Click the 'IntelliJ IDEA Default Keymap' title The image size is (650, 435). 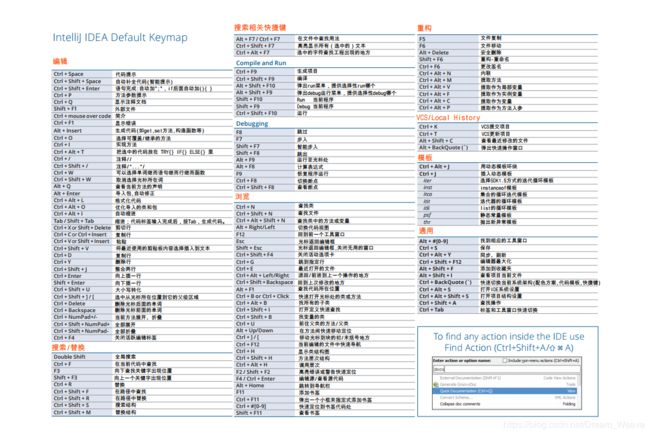pyautogui.click(x=120, y=37)
